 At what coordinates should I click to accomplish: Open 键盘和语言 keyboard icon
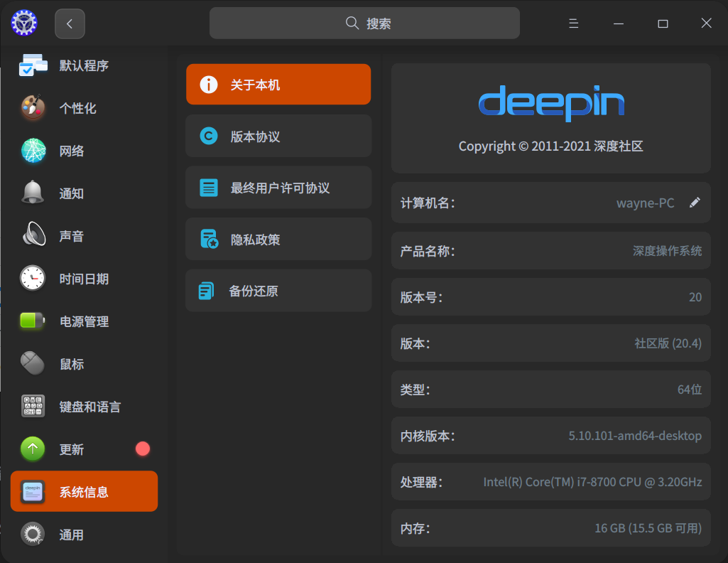click(33, 406)
